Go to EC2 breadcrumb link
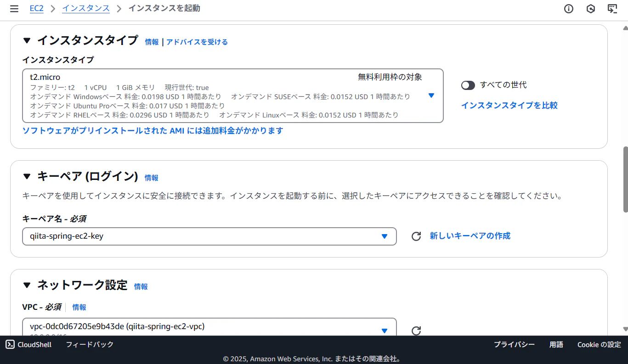 tap(37, 8)
